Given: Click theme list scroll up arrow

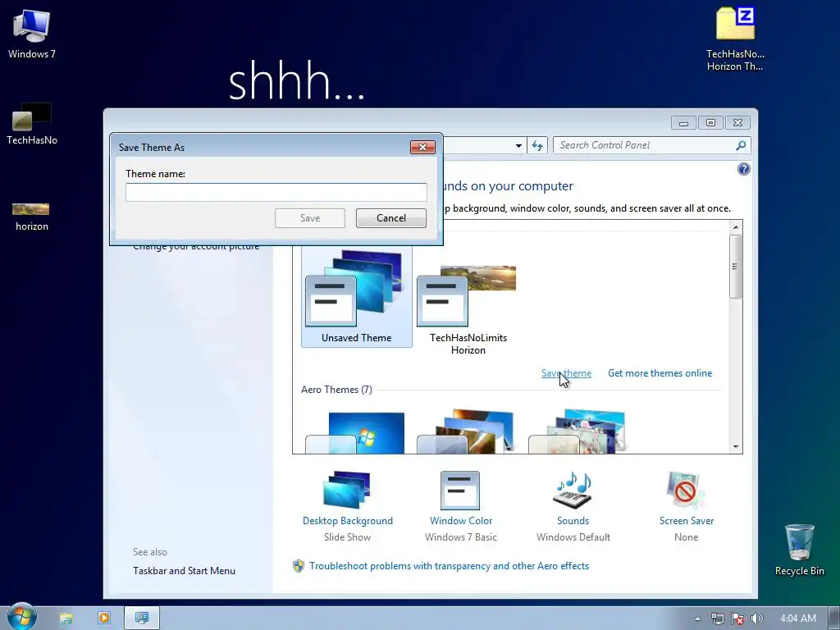Looking at the screenshot, I should [x=736, y=227].
